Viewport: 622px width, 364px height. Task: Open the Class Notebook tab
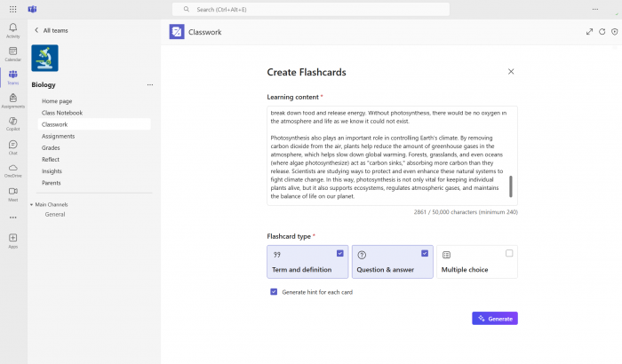(62, 113)
